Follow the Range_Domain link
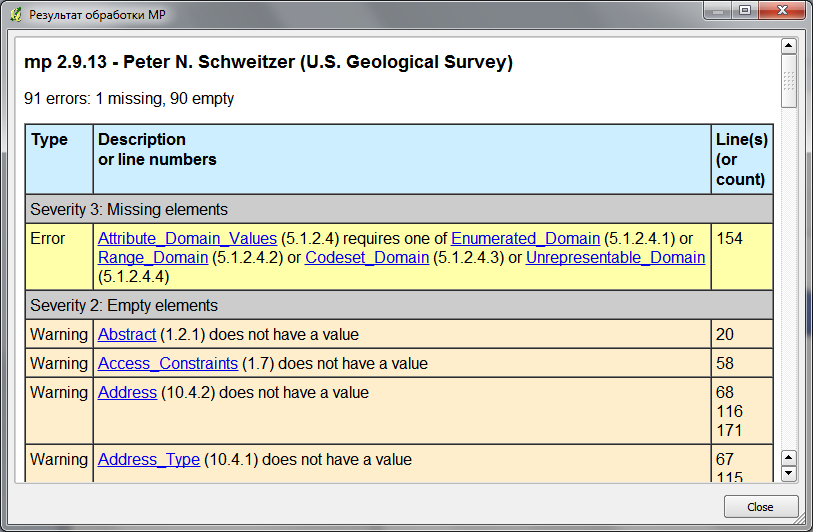Image resolution: width=813 pixels, height=532 pixels. point(153,258)
